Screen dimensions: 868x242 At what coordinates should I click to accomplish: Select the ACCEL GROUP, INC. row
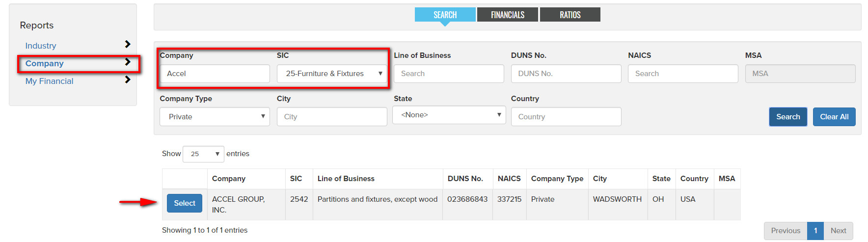click(x=185, y=203)
